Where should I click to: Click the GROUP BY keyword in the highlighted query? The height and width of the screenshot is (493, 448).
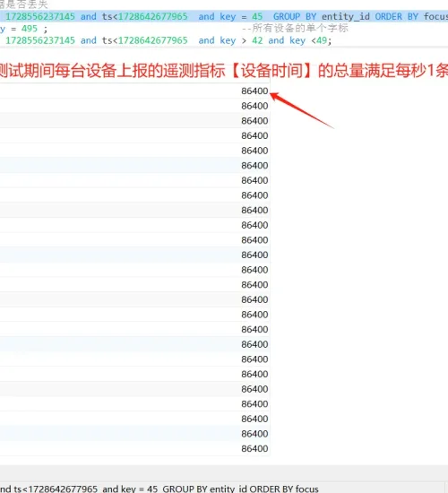[x=295, y=16]
